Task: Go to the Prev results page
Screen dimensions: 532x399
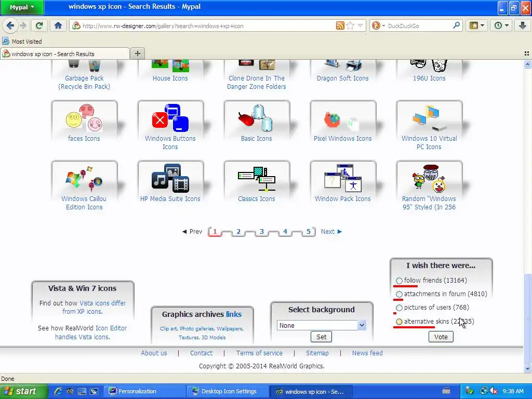Action: pyautogui.click(x=192, y=231)
